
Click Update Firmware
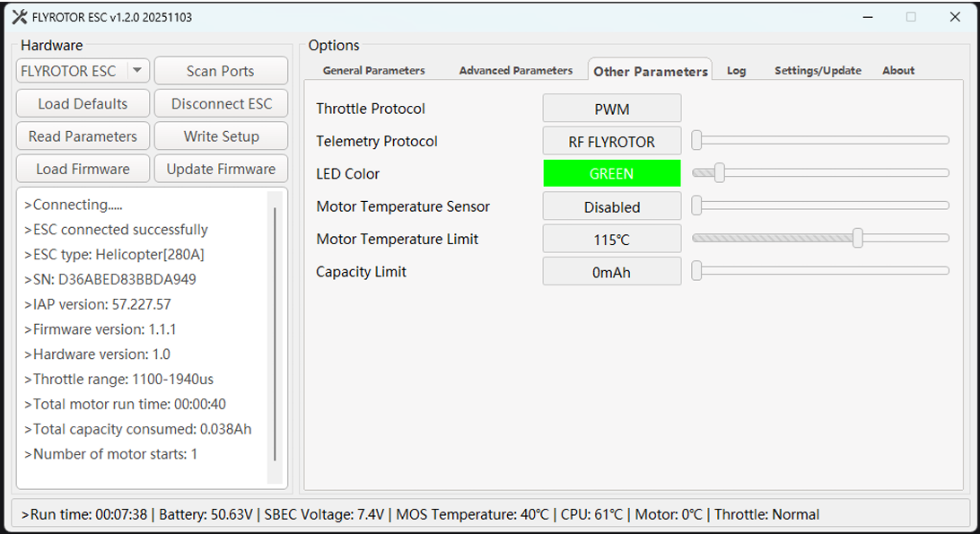221,169
